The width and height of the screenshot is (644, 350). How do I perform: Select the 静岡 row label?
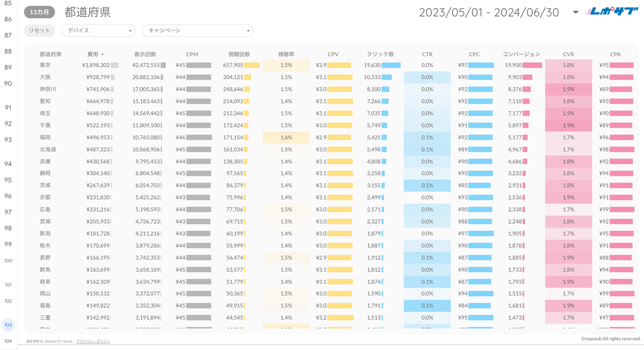(45, 173)
